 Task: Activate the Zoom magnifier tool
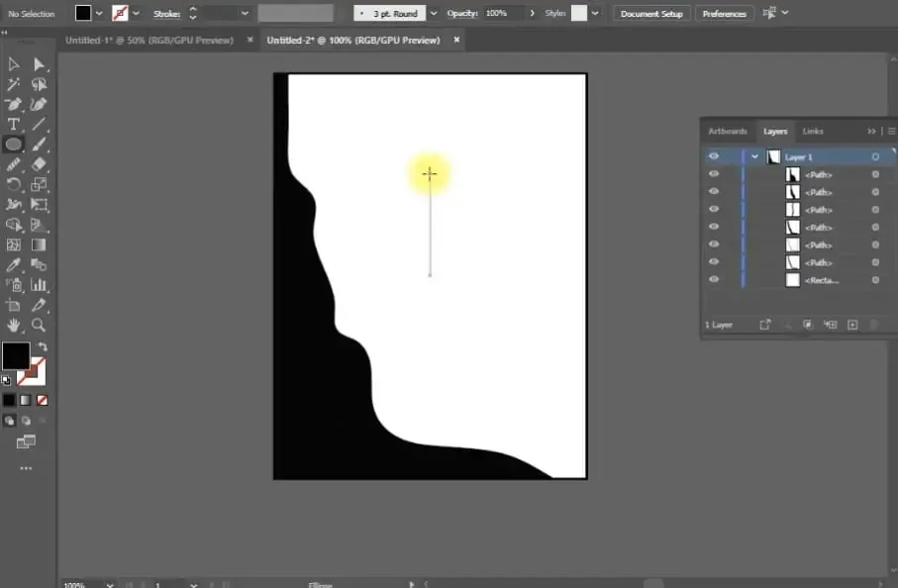coord(39,325)
